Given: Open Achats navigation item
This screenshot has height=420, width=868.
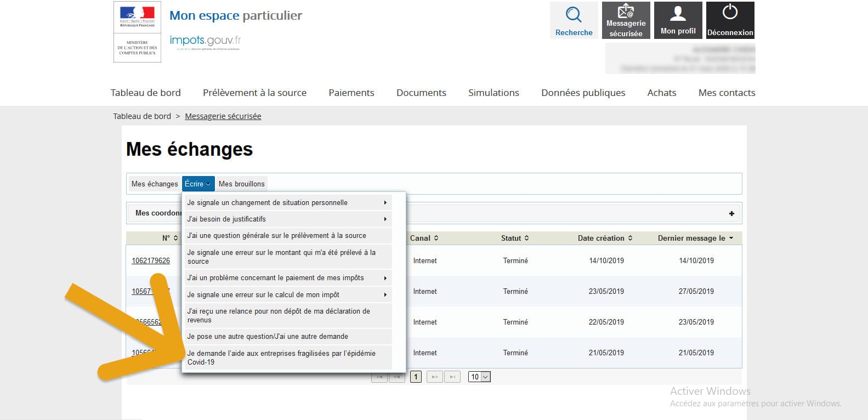Looking at the screenshot, I should coord(661,93).
